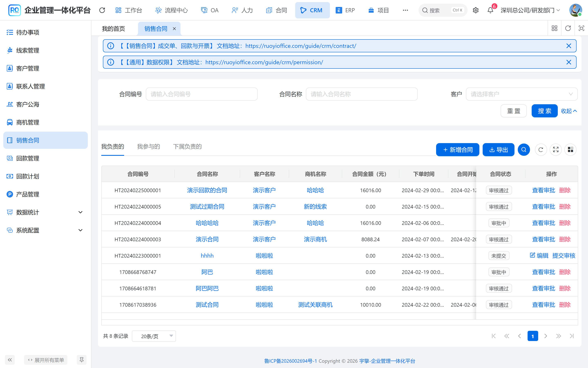Click 展开所有菜单 button
This screenshot has width=588, height=368.
pyautogui.click(x=46, y=360)
